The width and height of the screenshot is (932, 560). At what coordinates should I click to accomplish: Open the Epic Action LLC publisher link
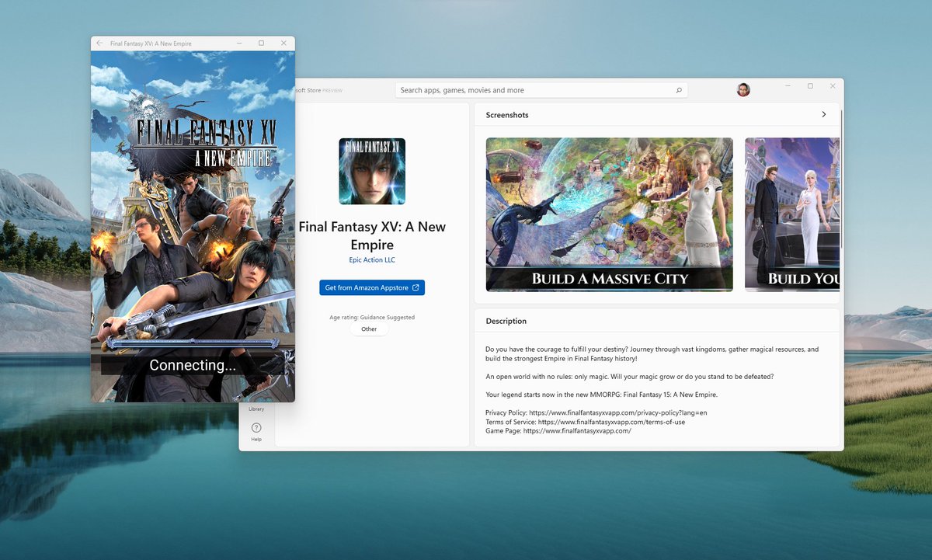point(372,259)
